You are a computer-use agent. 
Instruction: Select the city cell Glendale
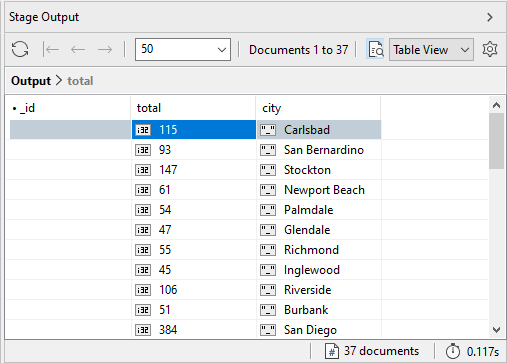319,230
